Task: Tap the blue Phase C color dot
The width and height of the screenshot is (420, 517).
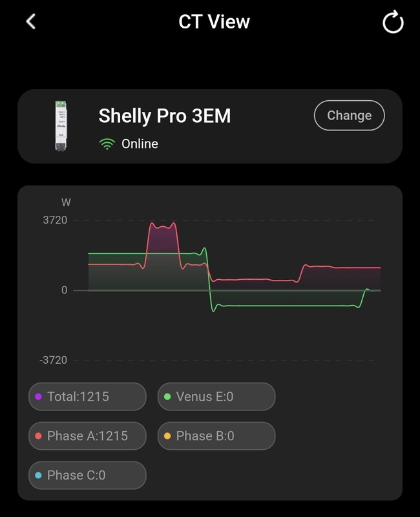Action: point(38,475)
